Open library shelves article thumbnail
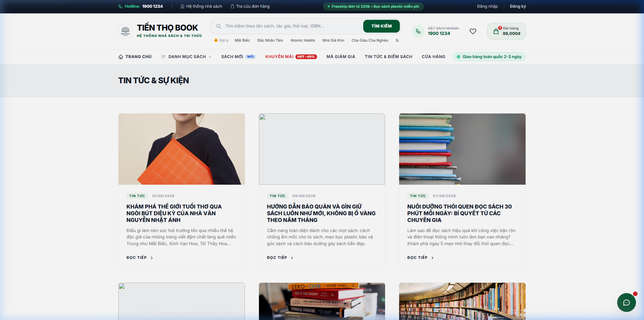 click(x=462, y=301)
